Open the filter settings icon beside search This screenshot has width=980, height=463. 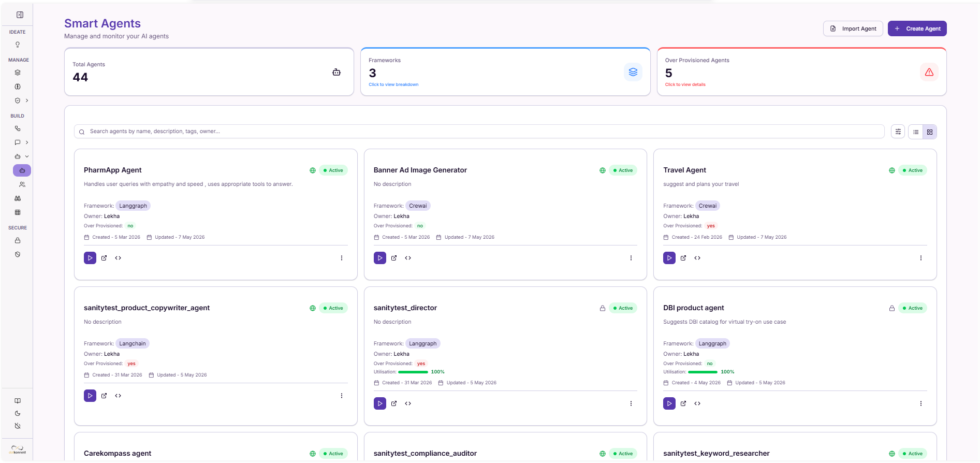898,132
